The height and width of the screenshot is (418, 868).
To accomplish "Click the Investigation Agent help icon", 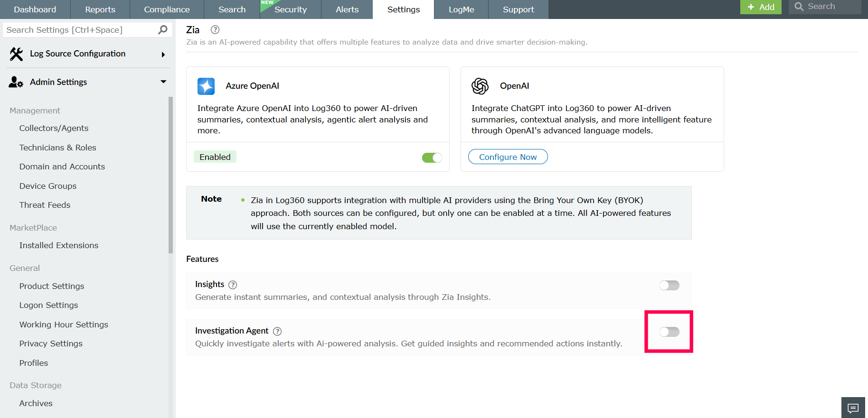I will click(x=277, y=331).
